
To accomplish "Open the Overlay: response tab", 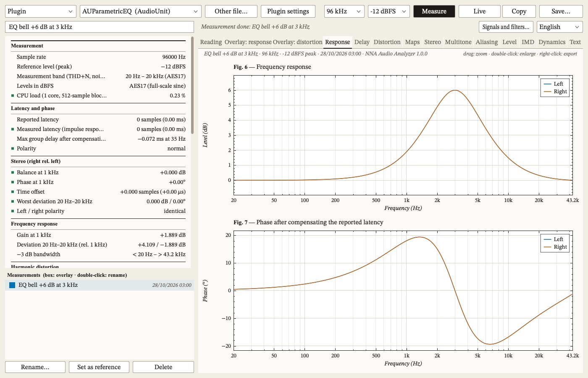I will pos(248,42).
